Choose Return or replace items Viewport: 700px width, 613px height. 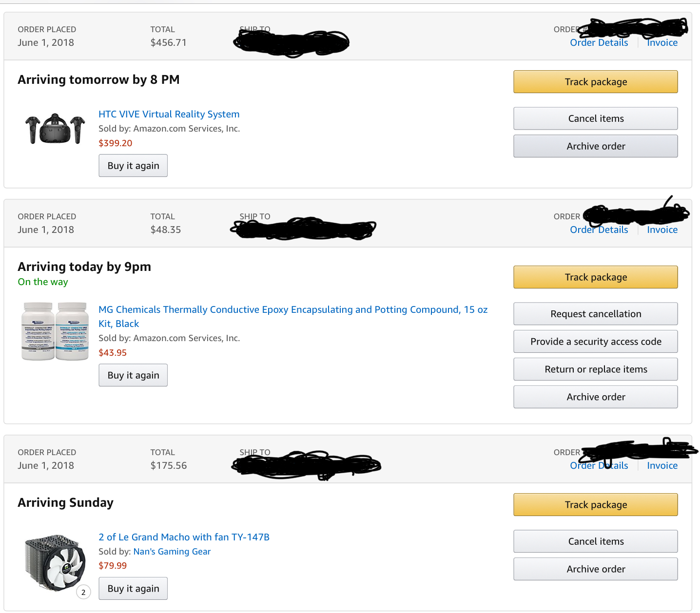click(x=595, y=369)
